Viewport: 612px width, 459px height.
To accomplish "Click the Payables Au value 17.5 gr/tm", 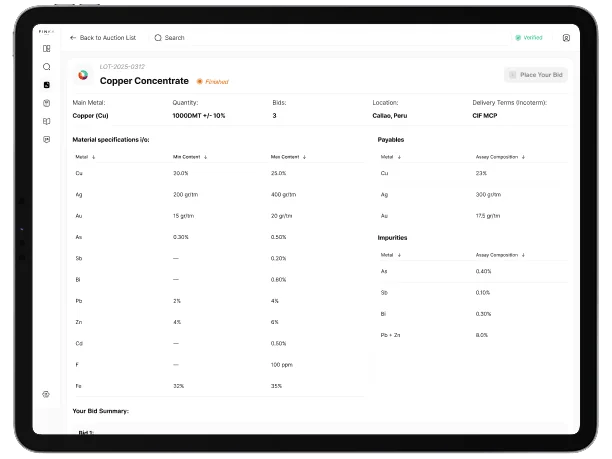I will [488, 216].
